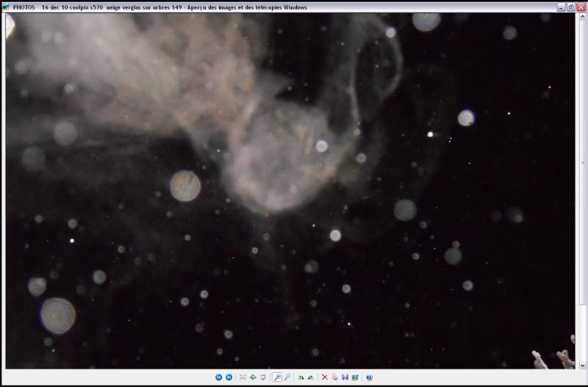Viewport: 588px width, 387px height.
Task: Click the vertical scrollbar track
Action: click(582, 333)
